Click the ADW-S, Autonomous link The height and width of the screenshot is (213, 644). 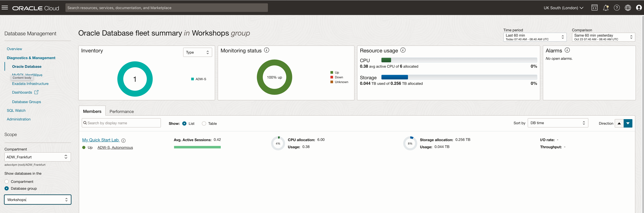click(115, 148)
